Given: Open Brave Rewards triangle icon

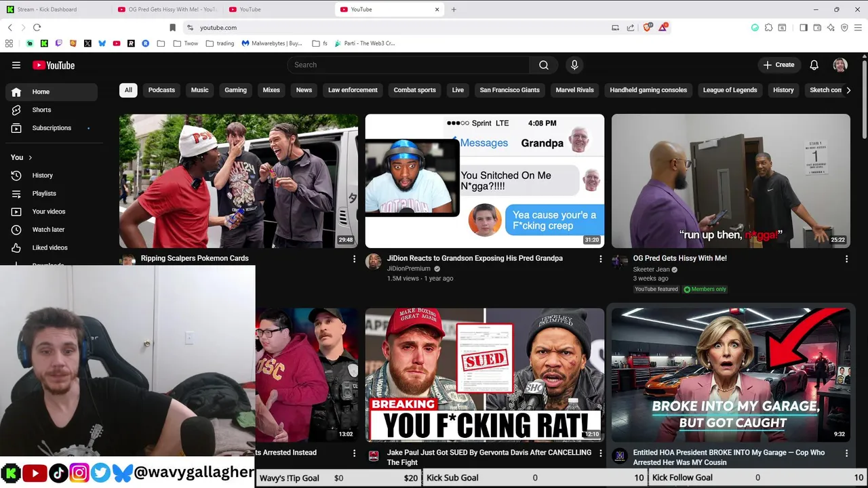Looking at the screenshot, I should tap(663, 27).
